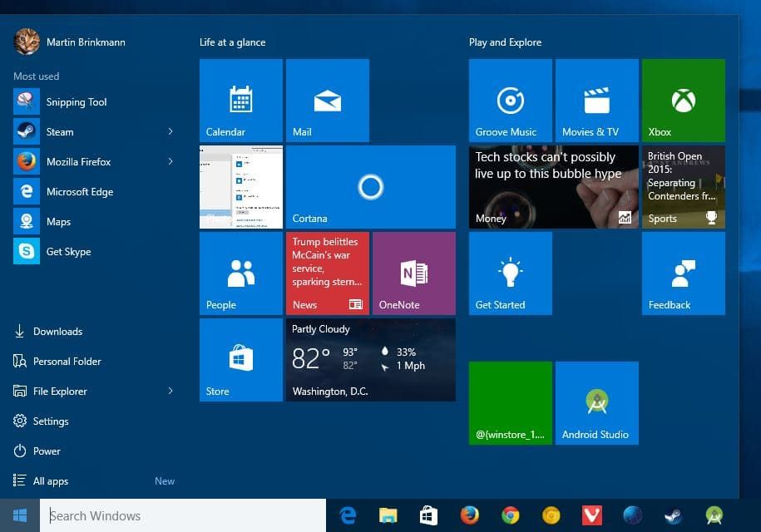Open the Xbox tile
This screenshot has width=761, height=532.
point(683,101)
